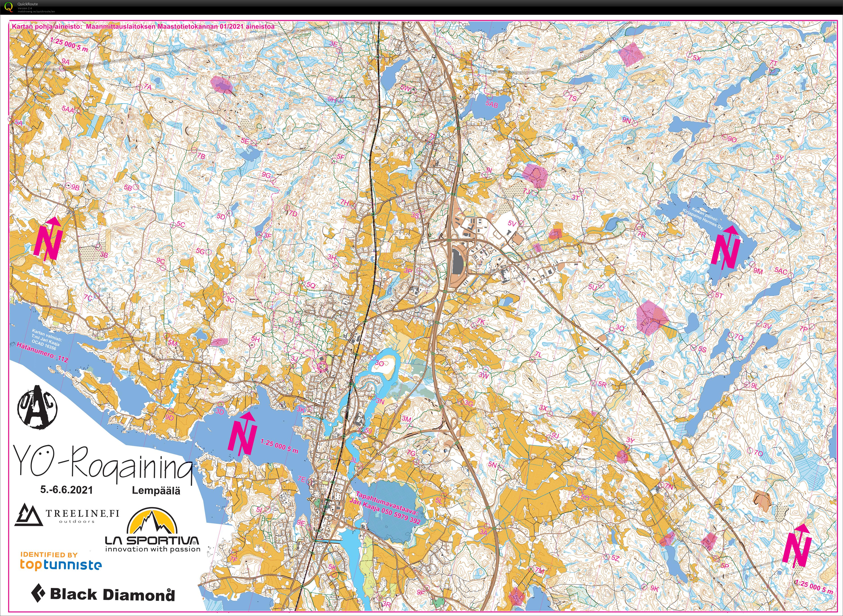Click control label 9M
This screenshot has width=843, height=616.
click(x=758, y=271)
